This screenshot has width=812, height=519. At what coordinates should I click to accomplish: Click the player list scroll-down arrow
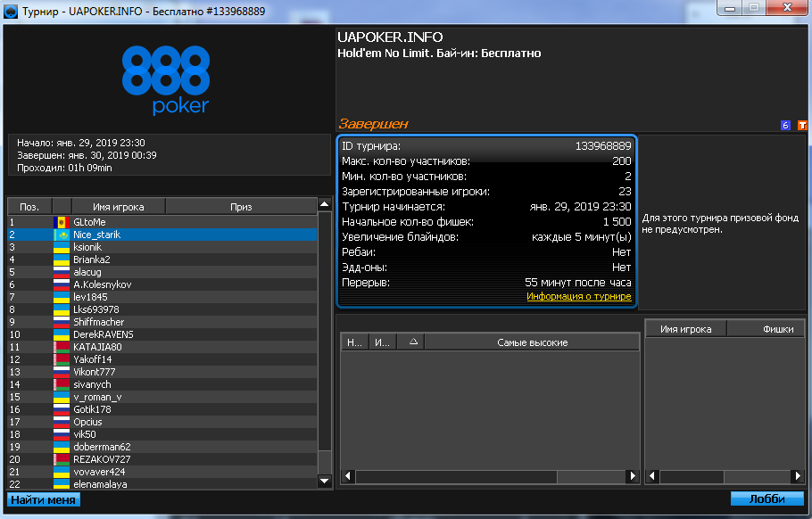click(325, 481)
